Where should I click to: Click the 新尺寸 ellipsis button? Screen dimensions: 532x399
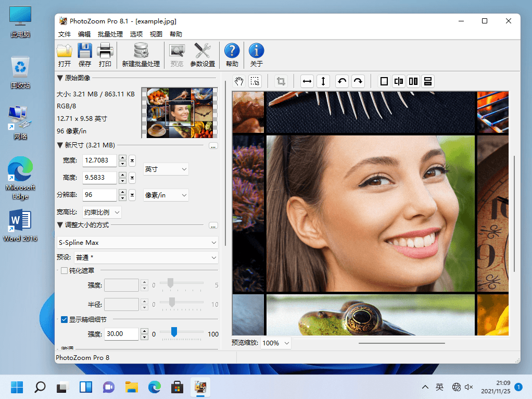point(213,146)
